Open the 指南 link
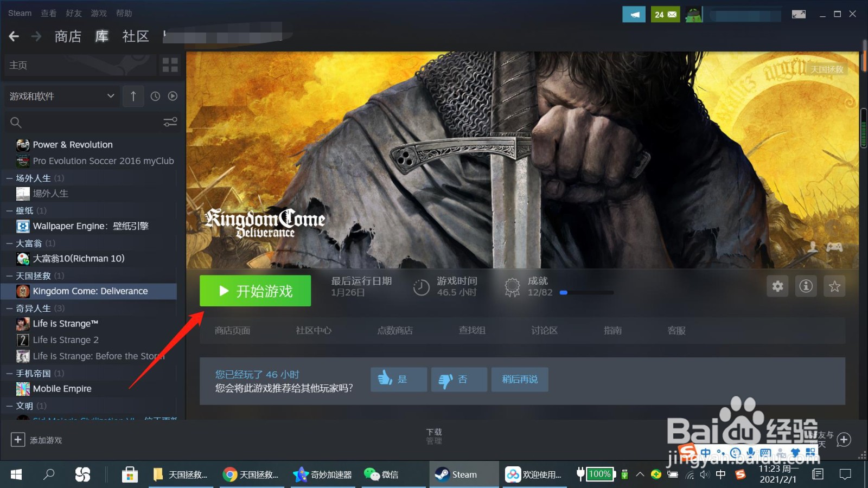 click(612, 330)
